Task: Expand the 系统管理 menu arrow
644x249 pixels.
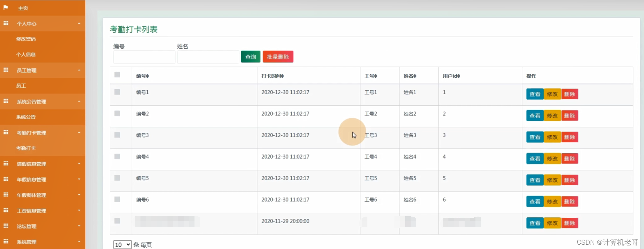Action: click(79, 241)
